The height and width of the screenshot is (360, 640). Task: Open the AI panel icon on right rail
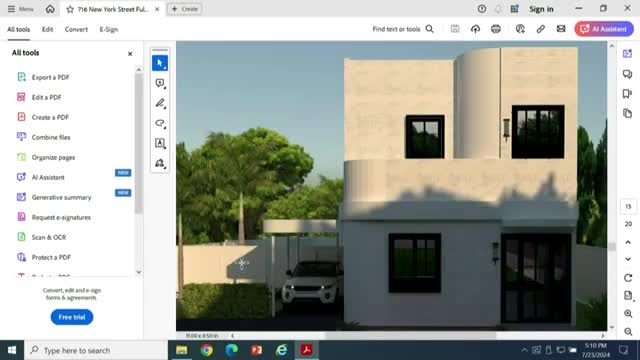click(x=627, y=54)
